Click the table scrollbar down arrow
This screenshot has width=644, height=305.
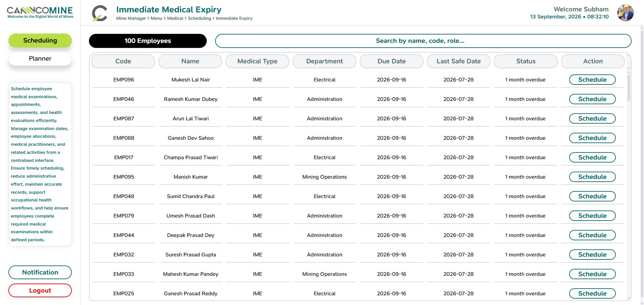pyautogui.click(x=629, y=298)
